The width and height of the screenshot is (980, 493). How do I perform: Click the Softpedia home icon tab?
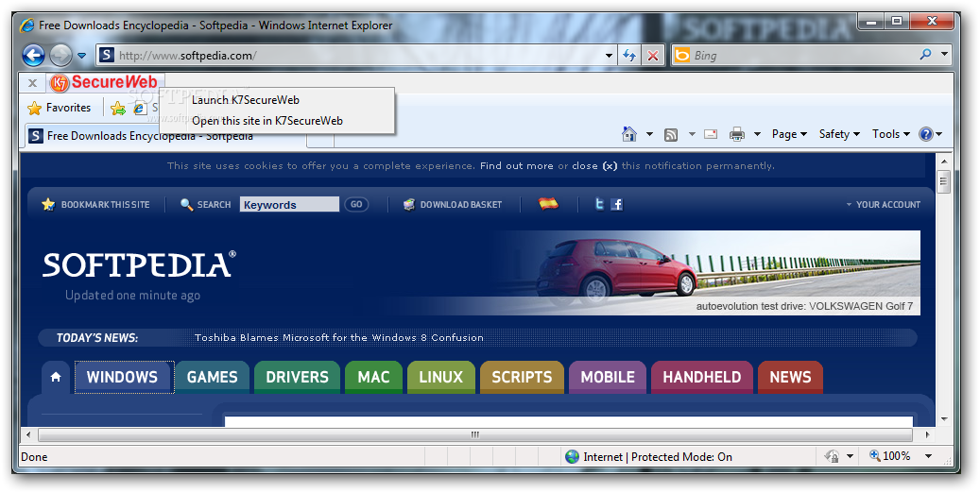56,377
